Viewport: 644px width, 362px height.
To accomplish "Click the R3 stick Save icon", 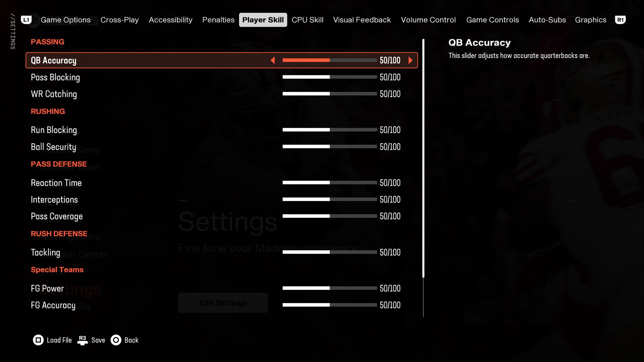I will pos(83,340).
